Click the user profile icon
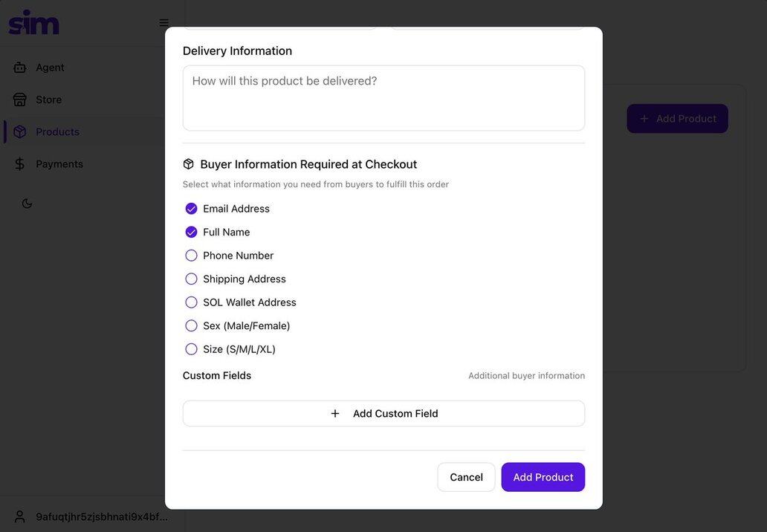767x532 pixels. pos(20,516)
